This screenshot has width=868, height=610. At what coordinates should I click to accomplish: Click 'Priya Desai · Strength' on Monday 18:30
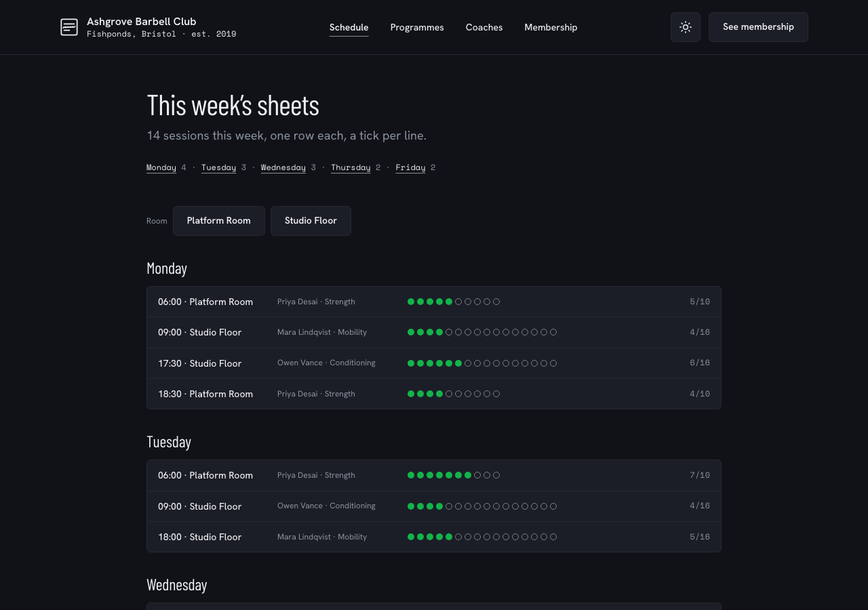tap(316, 394)
